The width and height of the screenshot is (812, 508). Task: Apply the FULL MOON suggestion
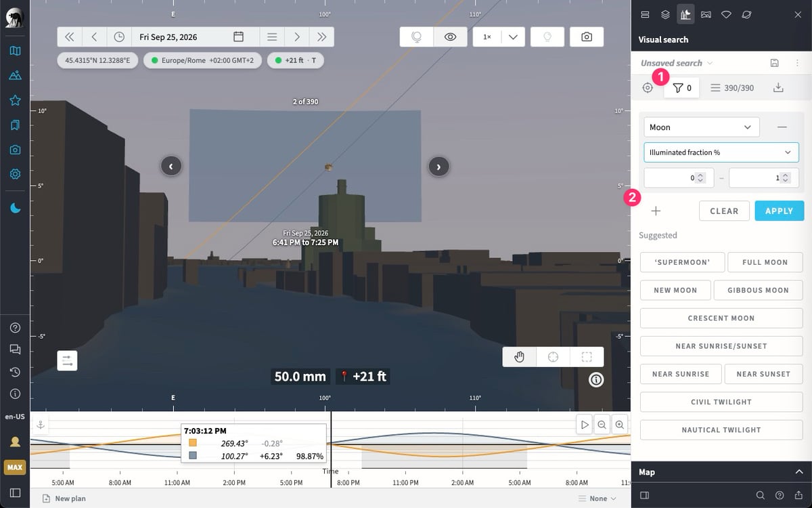pos(765,262)
